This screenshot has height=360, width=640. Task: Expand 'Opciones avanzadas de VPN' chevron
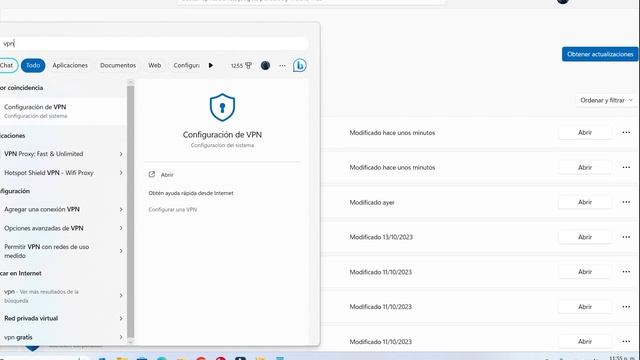pyautogui.click(x=121, y=228)
